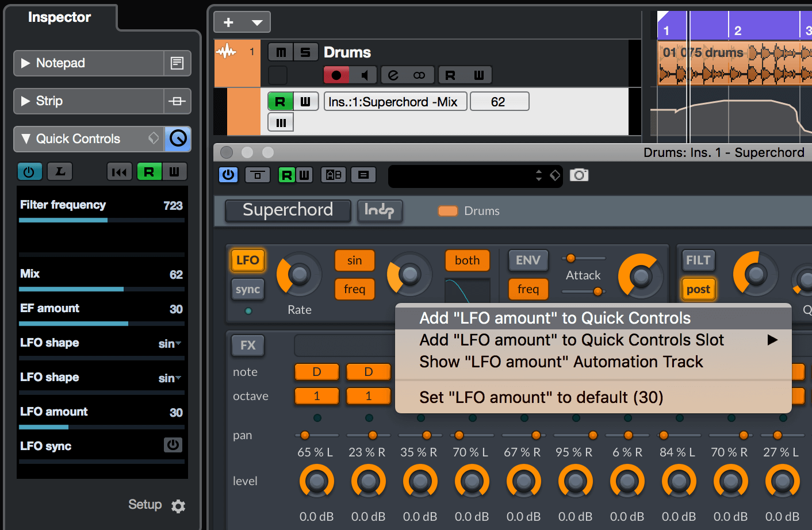812x530 pixels.
Task: Click the Mix quick control slider
Action: (102, 289)
